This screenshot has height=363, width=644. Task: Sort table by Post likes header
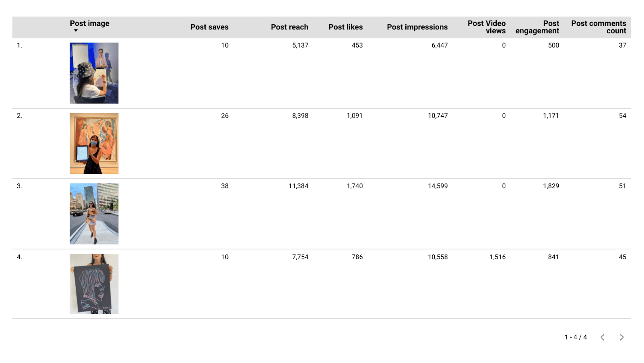[x=345, y=27]
